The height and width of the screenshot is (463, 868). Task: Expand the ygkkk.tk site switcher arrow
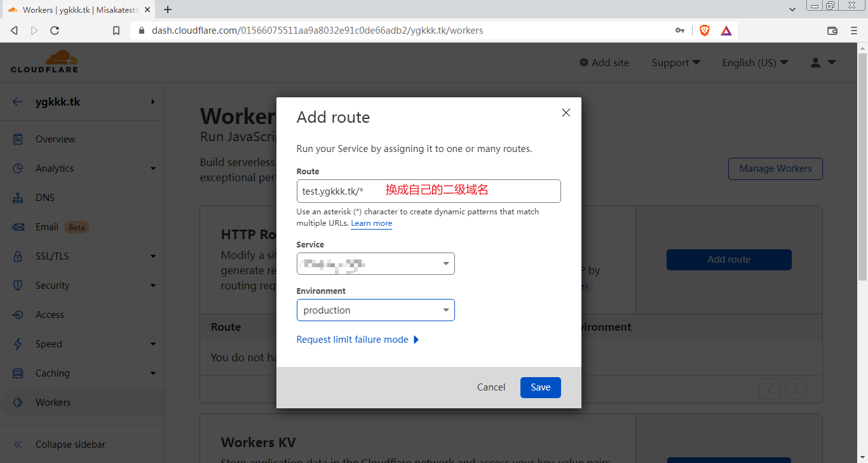tap(153, 102)
